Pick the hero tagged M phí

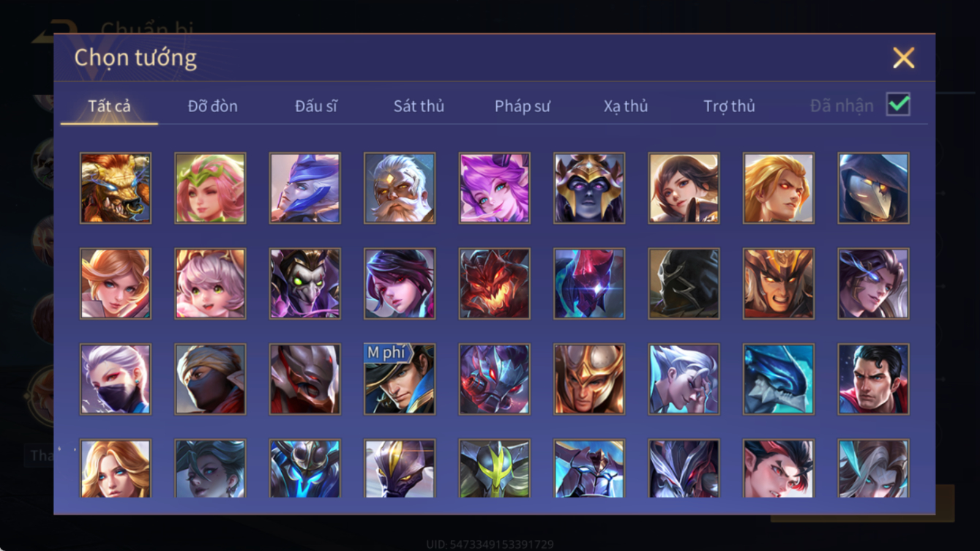click(400, 380)
